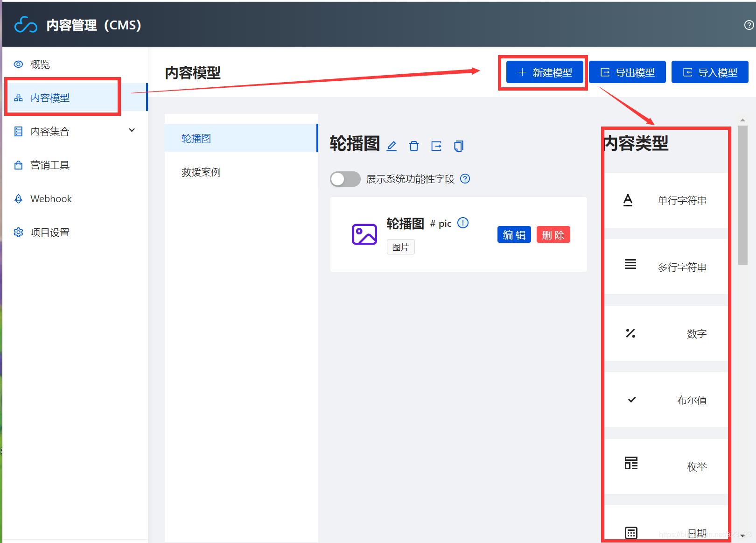Click the 编辑 button on the 轮播图 field
The height and width of the screenshot is (543, 756).
point(514,234)
